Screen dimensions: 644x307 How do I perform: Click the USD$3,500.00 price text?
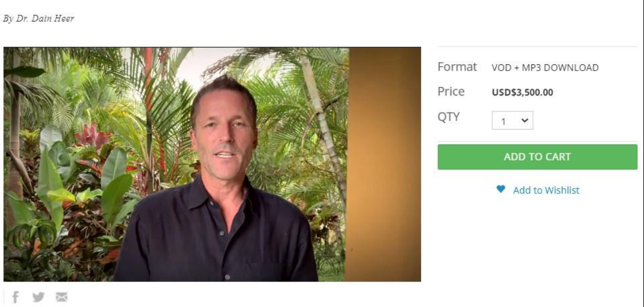tap(522, 92)
